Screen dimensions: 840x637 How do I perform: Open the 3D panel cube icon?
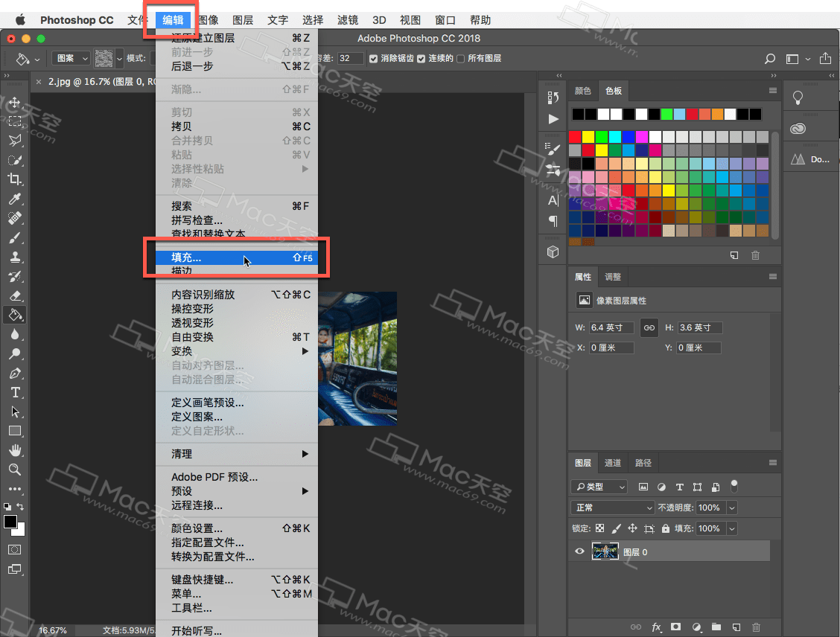coord(553,252)
